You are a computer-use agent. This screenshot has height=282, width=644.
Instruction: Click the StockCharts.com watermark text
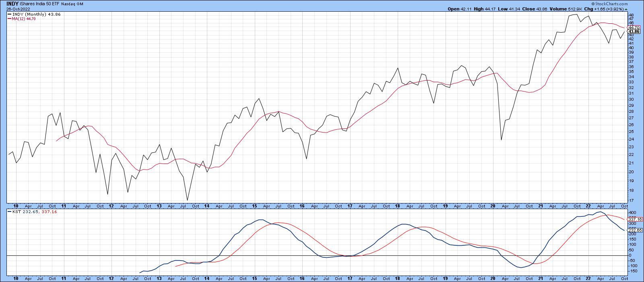point(611,3)
